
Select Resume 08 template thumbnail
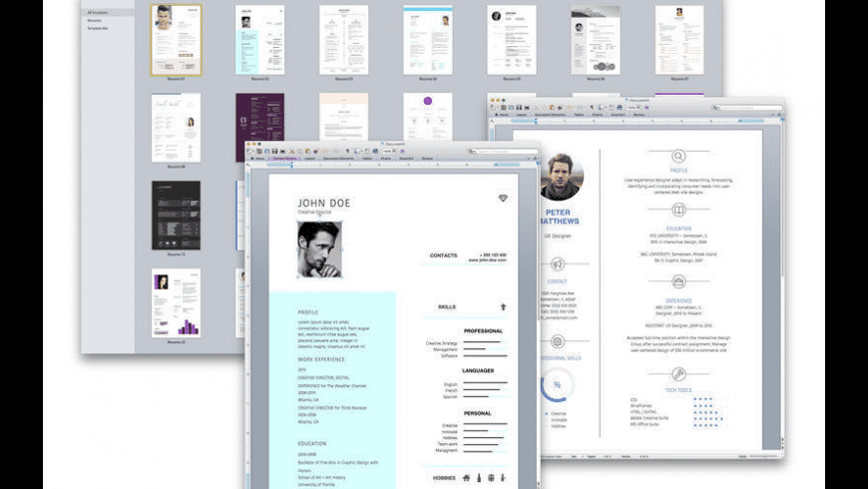[x=176, y=128]
